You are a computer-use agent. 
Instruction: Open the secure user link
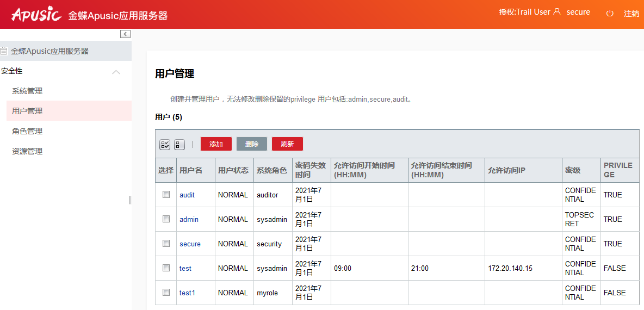coord(190,244)
